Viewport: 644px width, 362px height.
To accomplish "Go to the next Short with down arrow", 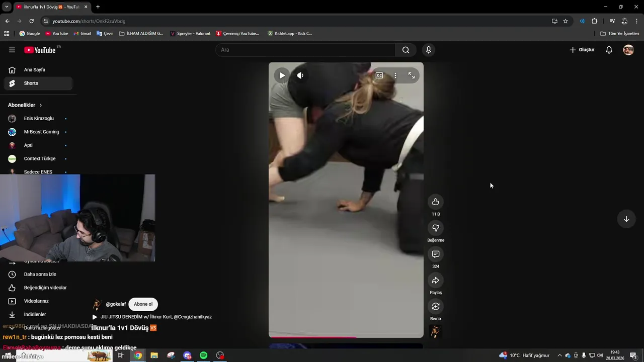I will tap(626, 219).
